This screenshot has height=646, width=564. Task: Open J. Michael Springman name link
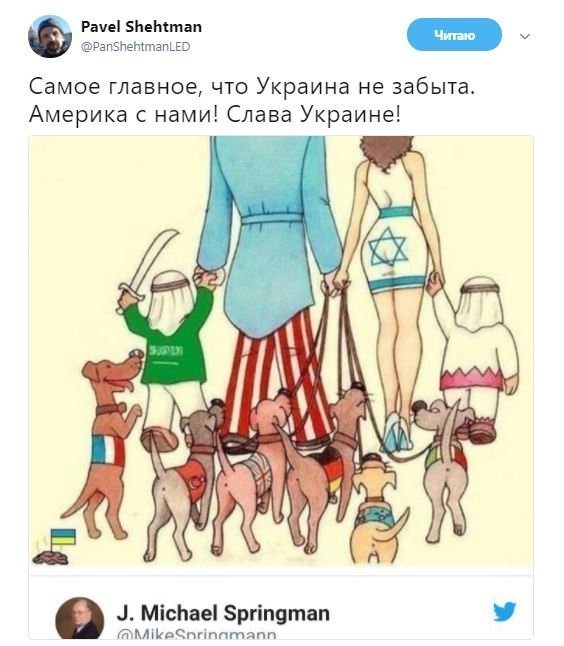tap(223, 613)
